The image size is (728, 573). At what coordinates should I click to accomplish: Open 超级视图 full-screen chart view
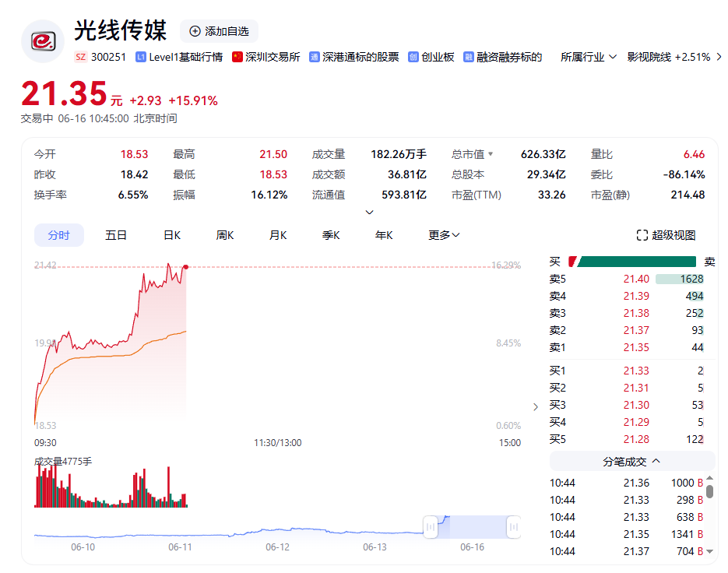(666, 235)
